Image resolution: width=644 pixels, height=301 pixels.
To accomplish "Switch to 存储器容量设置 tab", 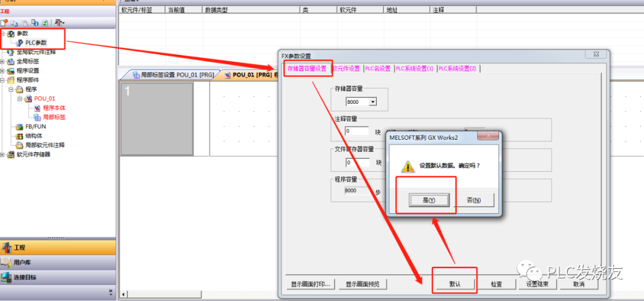I will 307,69.
